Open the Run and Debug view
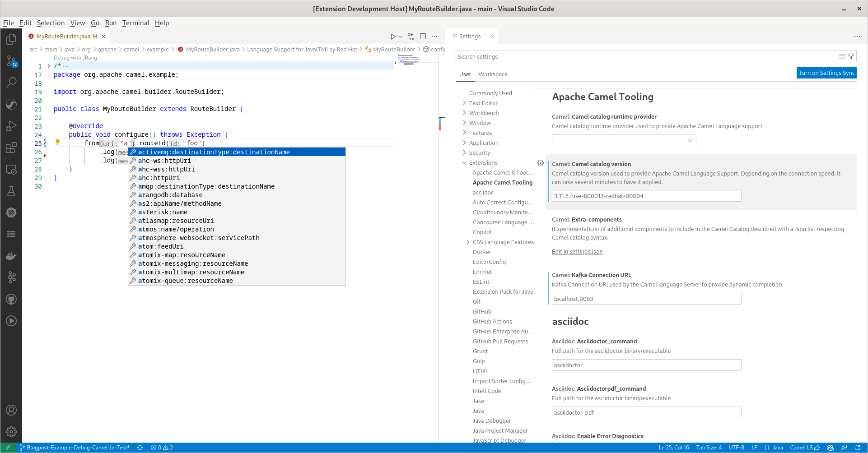The image size is (868, 453). pos(11,126)
